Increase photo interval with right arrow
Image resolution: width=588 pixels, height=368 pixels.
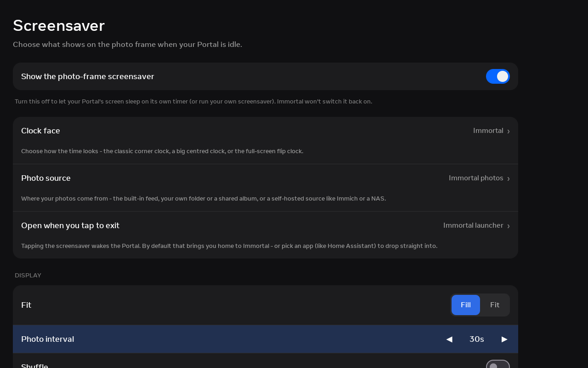[504, 339]
